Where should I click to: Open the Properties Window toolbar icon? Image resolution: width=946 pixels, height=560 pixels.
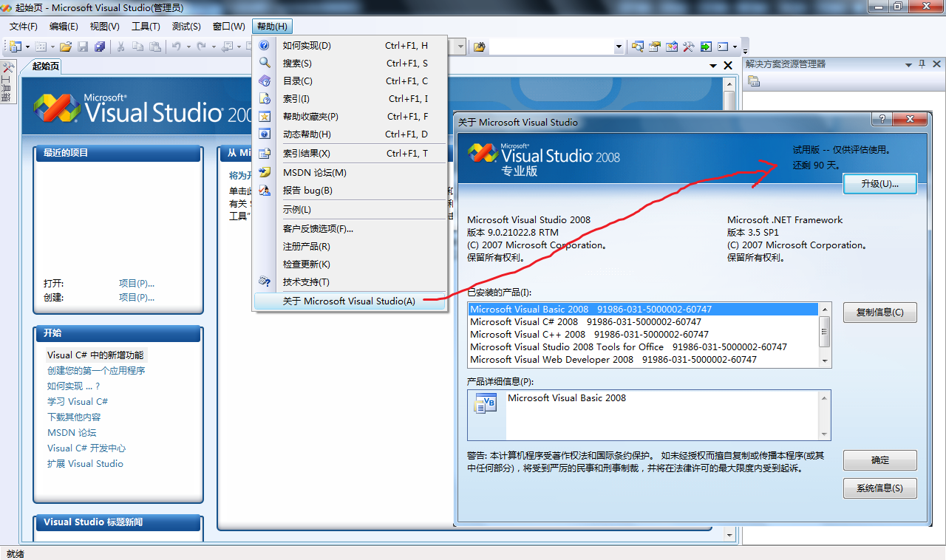coord(655,47)
